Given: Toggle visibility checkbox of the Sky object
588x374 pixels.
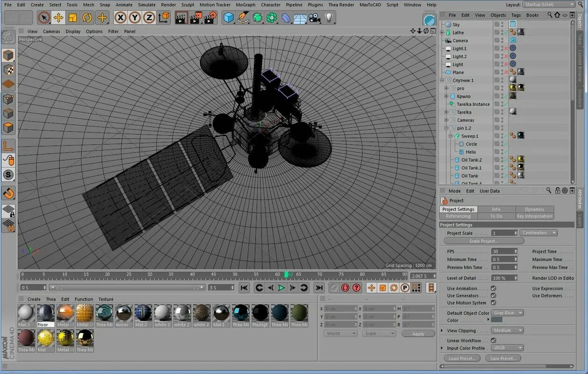Looking at the screenshot, I should point(497,24).
